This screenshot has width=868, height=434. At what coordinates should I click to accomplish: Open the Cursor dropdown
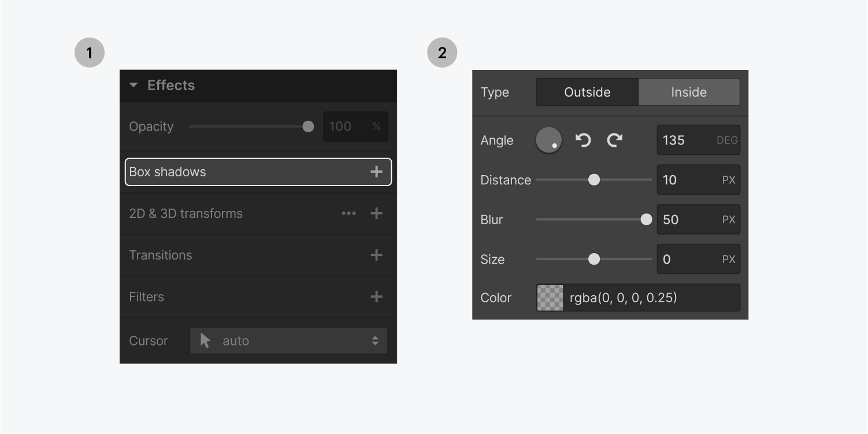[x=288, y=340]
